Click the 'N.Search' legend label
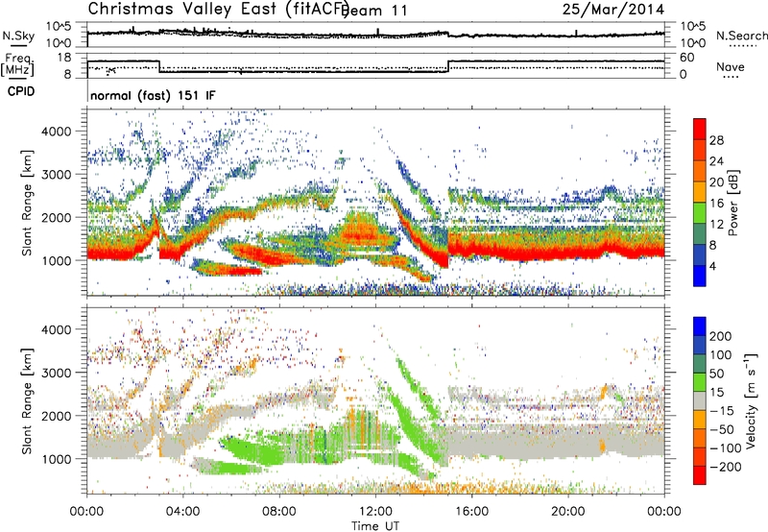The height and width of the screenshot is (532, 768). coord(742,36)
